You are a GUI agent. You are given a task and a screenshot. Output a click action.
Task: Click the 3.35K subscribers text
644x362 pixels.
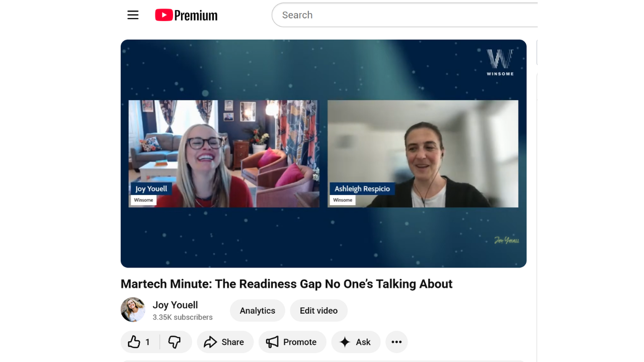coord(182,317)
